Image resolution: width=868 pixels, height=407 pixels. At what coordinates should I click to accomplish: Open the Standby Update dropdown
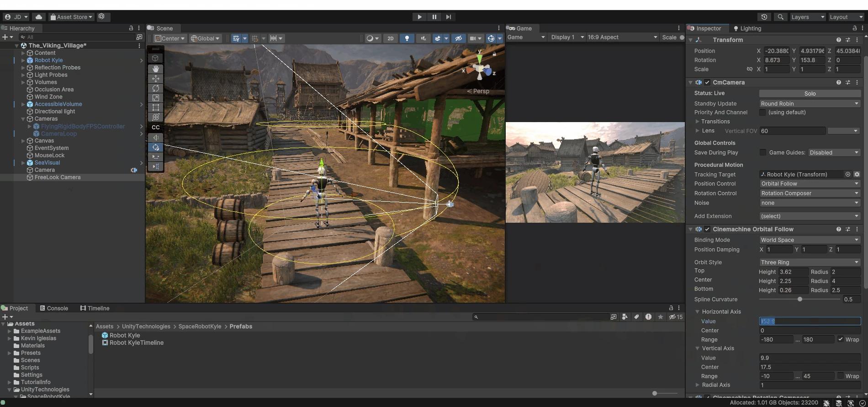[810, 104]
